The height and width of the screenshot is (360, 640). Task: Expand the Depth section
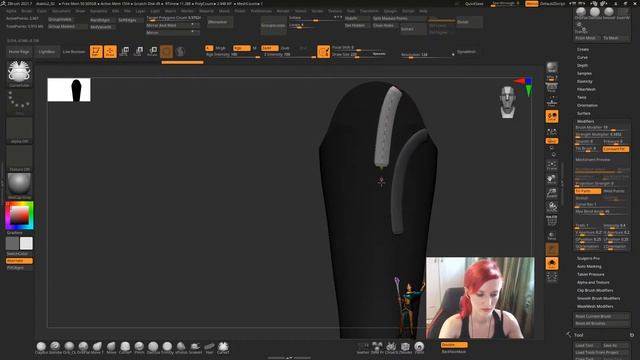coord(582,65)
